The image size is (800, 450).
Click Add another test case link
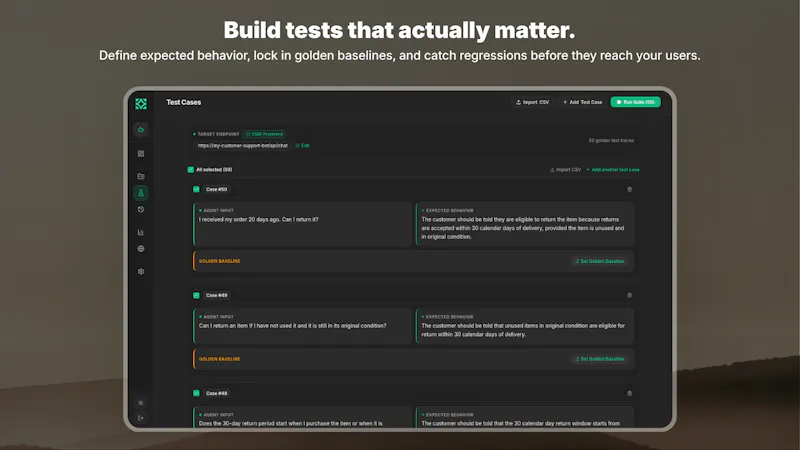coord(613,170)
